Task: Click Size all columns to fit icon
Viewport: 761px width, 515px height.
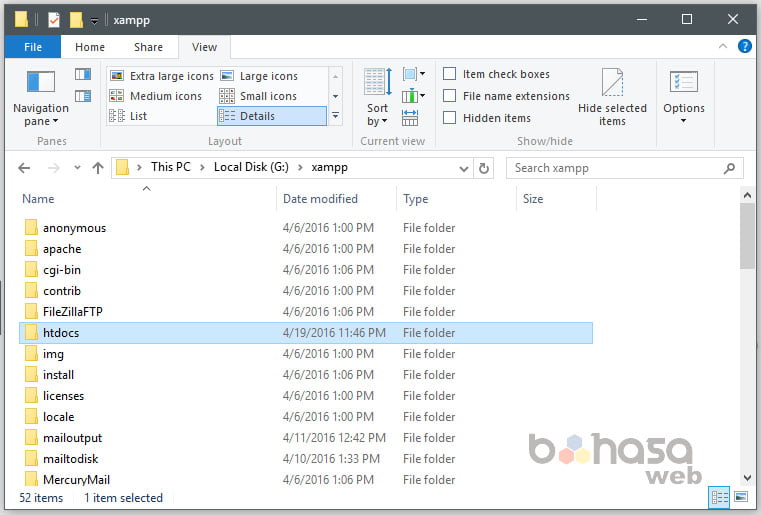Action: click(410, 117)
